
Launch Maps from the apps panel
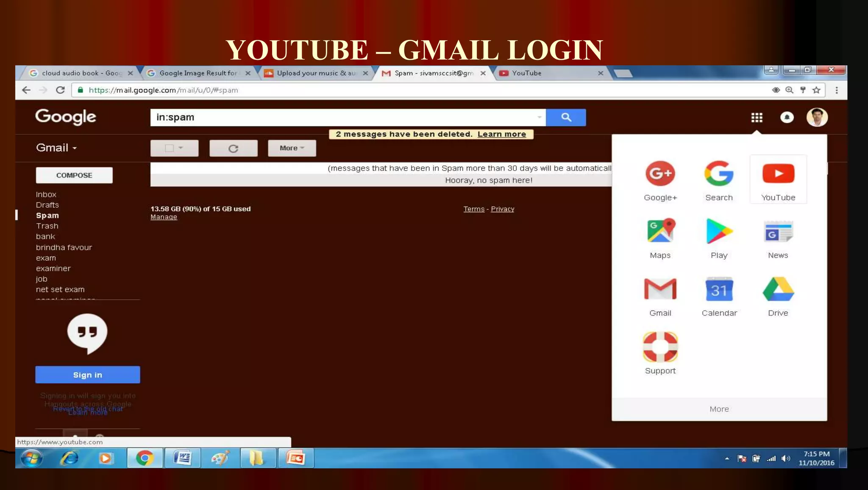(660, 238)
